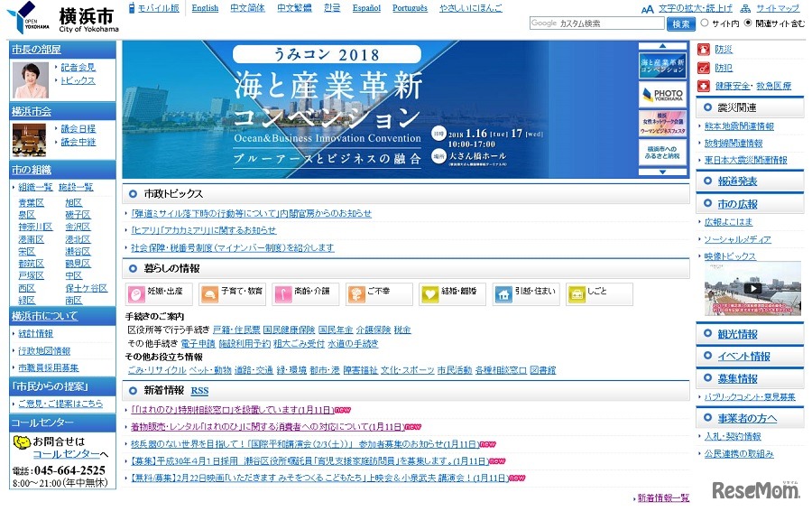The height and width of the screenshot is (511, 812).
Task: Open the ごみ・リサイクル link
Action: click(157, 370)
